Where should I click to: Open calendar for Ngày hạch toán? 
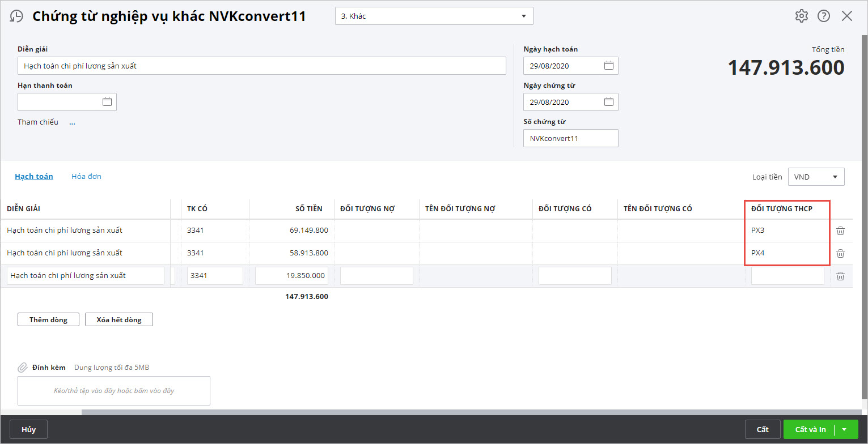point(608,66)
